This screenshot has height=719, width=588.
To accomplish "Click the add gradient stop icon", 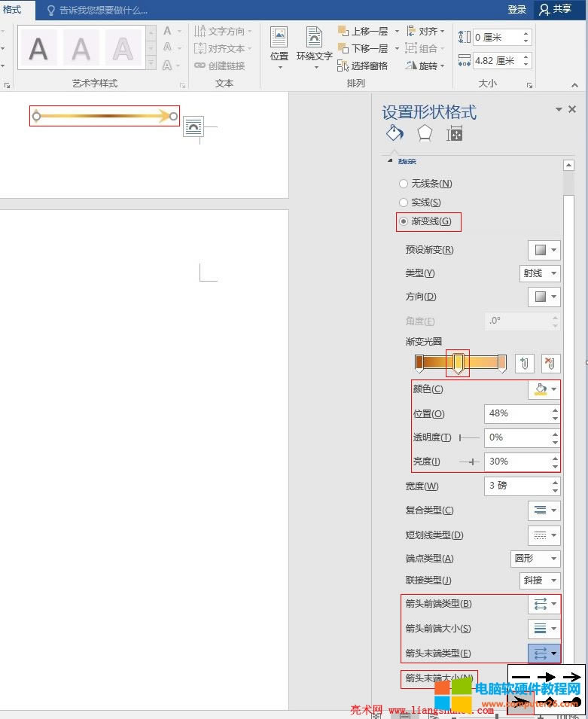I will pos(525,364).
